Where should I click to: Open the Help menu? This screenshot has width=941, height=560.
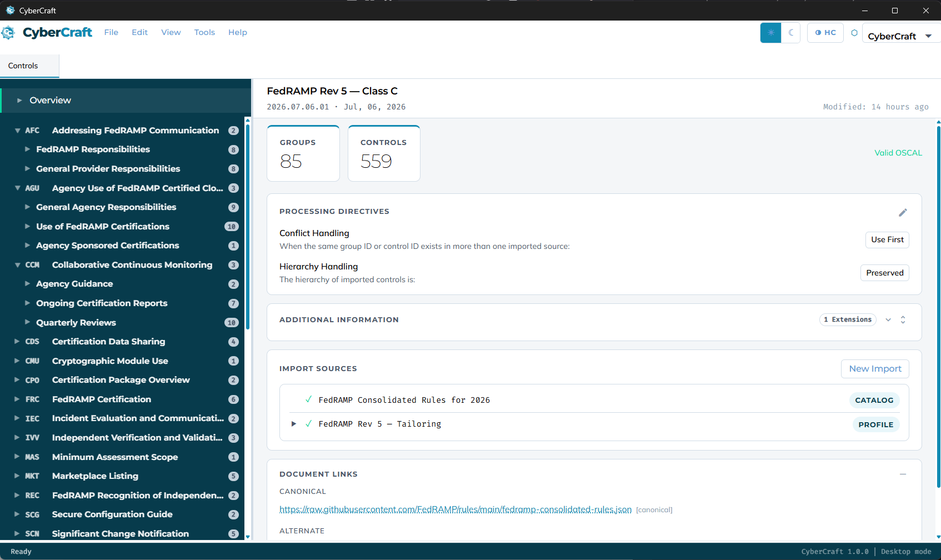(238, 32)
